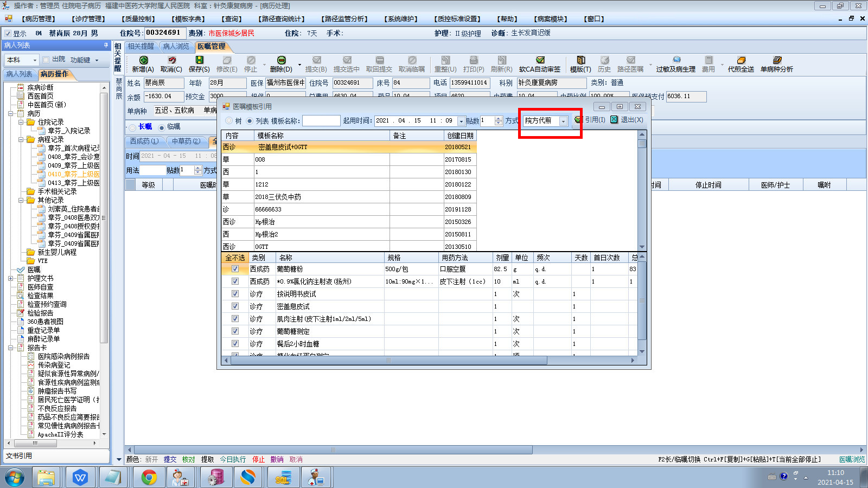
Task: Save orders with the 保存(S) icon
Action: [x=199, y=60]
